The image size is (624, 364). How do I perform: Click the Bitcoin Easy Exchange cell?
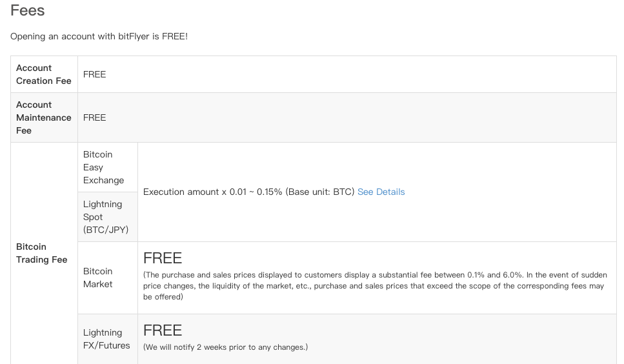pos(103,167)
